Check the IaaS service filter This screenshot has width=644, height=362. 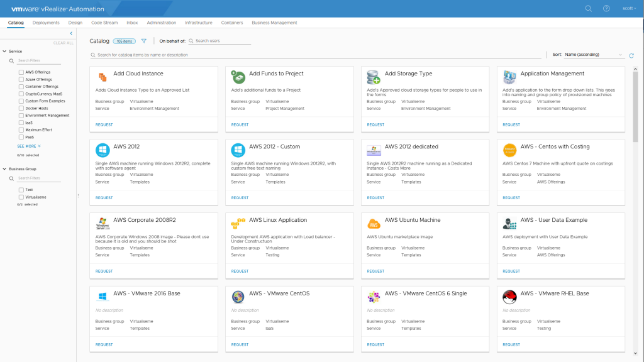(x=21, y=123)
